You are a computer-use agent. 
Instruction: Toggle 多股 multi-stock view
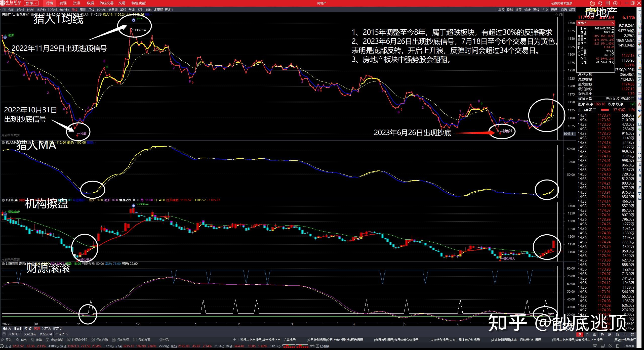[x=518, y=10]
